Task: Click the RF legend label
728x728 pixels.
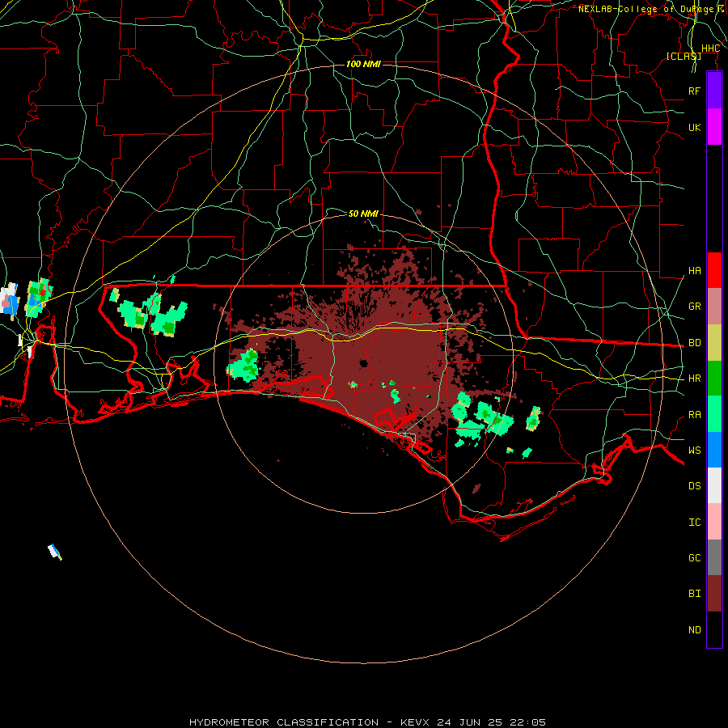Action: [694, 91]
